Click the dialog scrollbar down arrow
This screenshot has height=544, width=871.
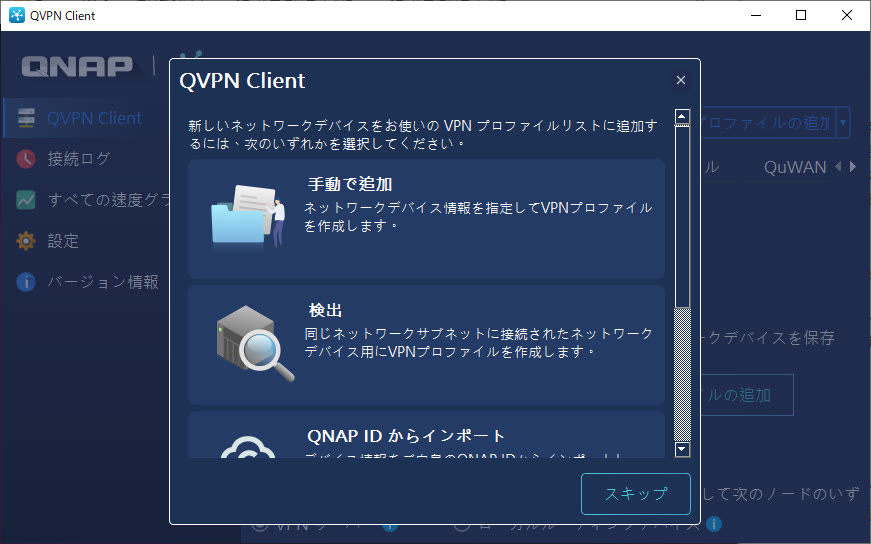[682, 449]
